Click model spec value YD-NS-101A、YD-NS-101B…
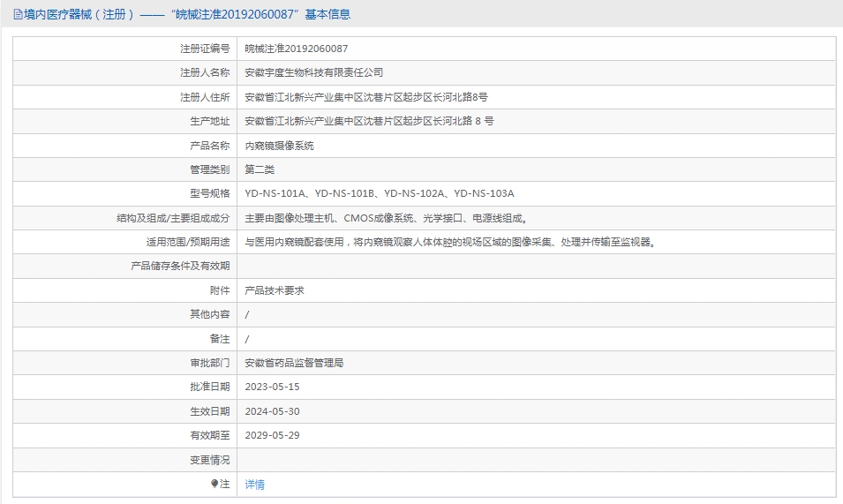Viewport: 843px width, 504px height. click(x=380, y=193)
